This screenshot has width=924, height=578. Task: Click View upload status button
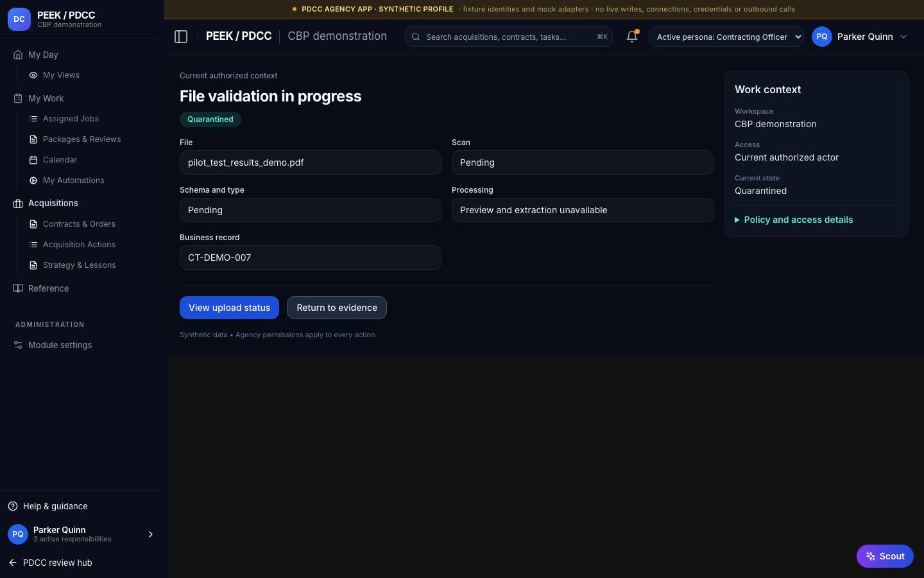229,308
